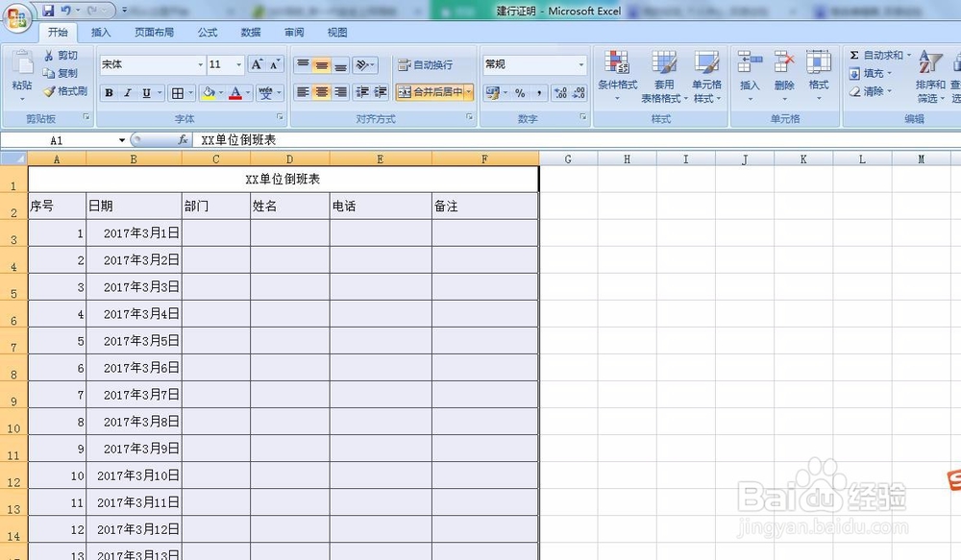Apply percent style in the Number group
Screen dimensions: 961x560
click(x=519, y=92)
